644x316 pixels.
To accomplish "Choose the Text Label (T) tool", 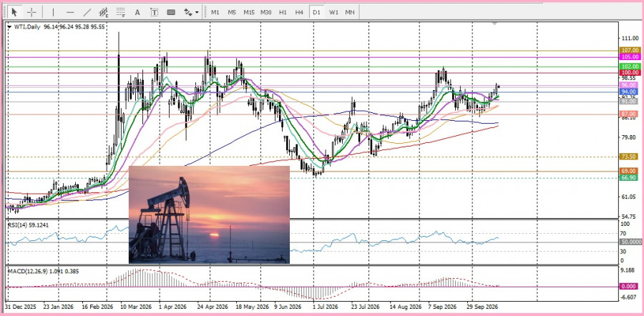I will [154, 12].
